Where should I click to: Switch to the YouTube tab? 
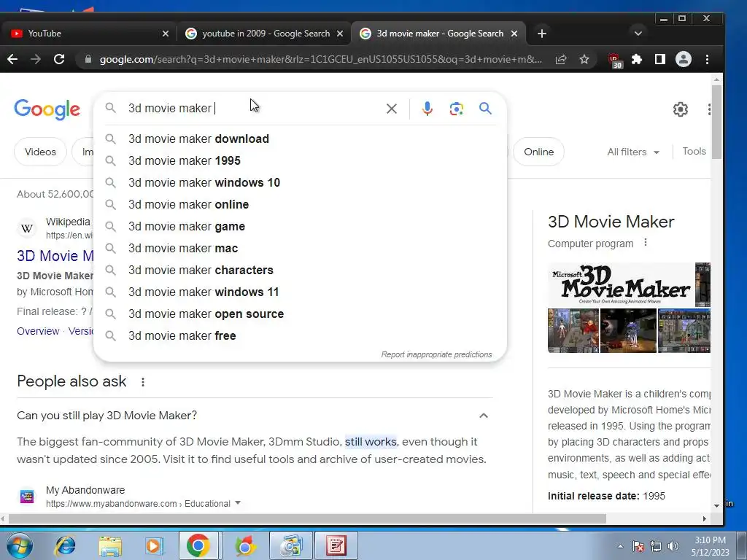pyautogui.click(x=88, y=34)
